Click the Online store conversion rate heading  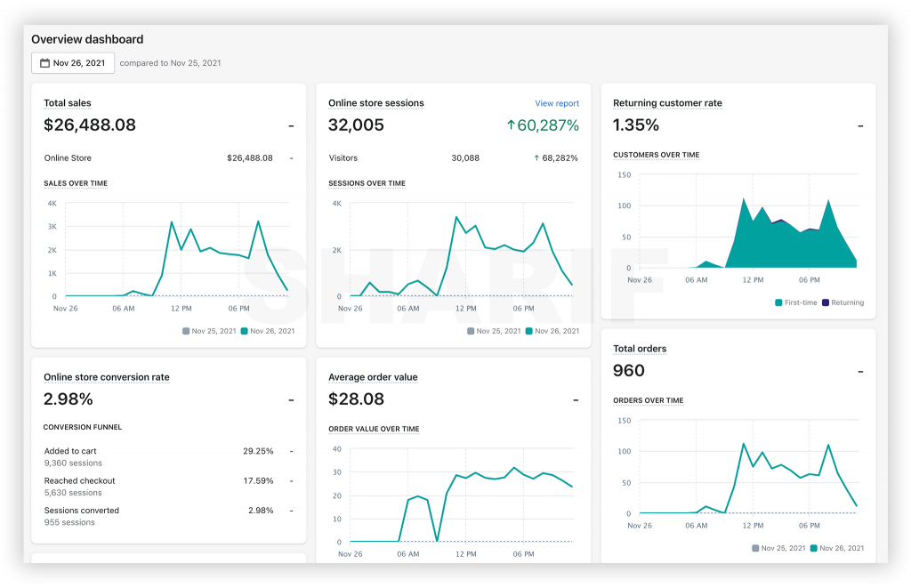pyautogui.click(x=107, y=377)
